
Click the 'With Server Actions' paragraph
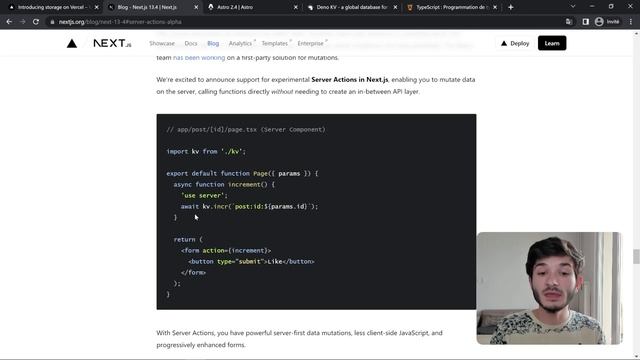[x=299, y=339]
